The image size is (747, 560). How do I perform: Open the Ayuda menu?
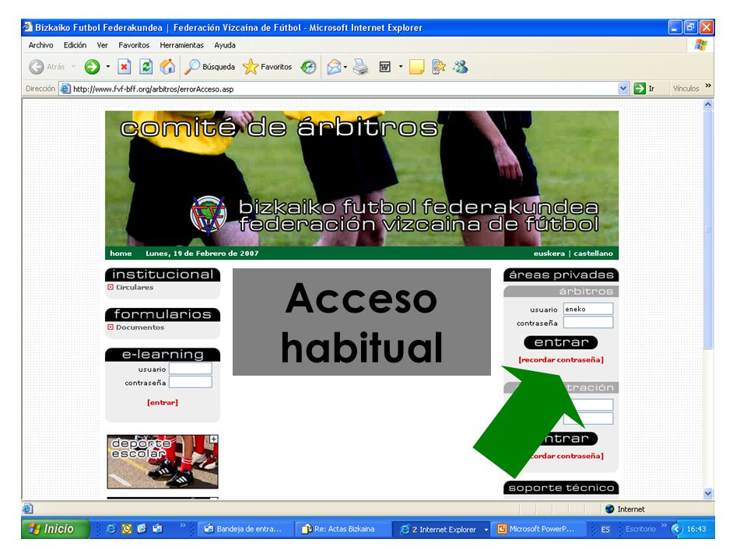(x=225, y=45)
